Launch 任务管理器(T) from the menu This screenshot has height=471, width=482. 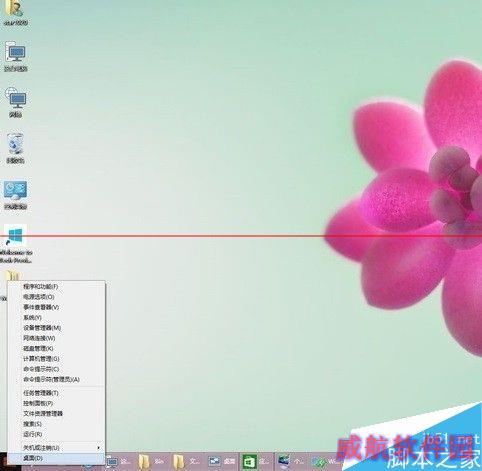[x=56, y=393]
